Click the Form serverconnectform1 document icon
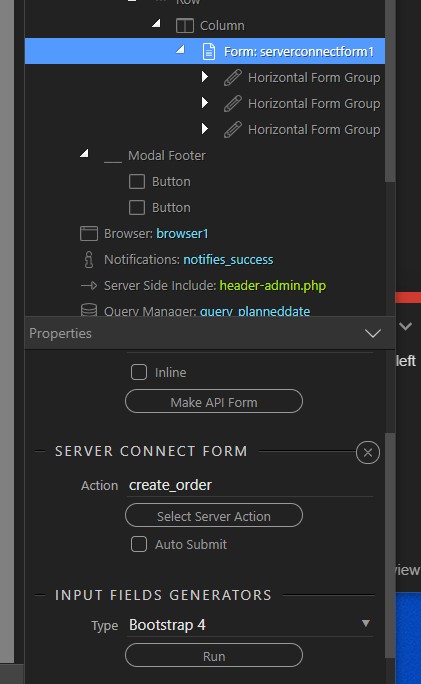The height and width of the screenshot is (684, 421). point(209,51)
